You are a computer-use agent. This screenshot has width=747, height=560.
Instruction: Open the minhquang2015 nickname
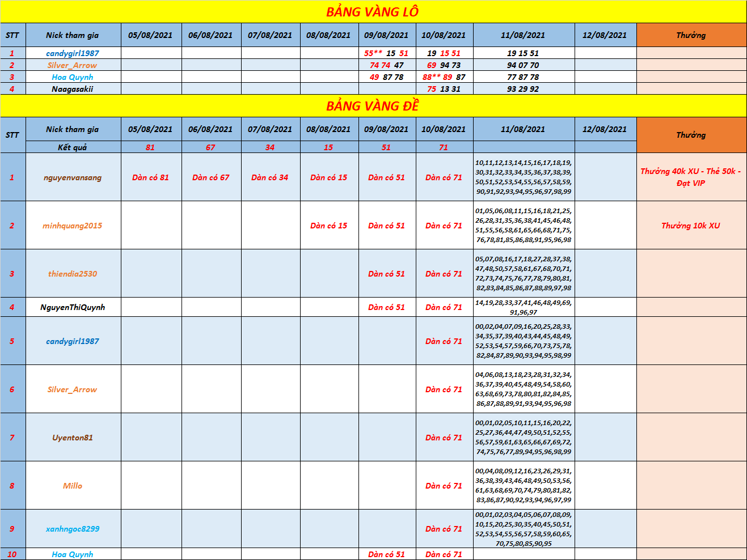click(73, 226)
